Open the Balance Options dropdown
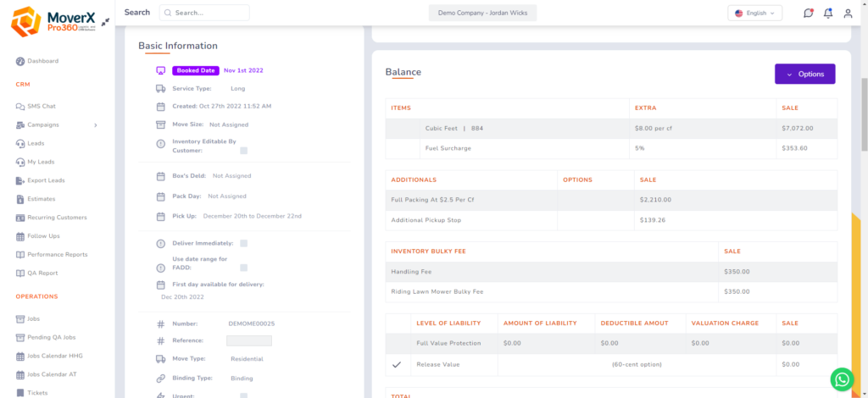This screenshot has width=868, height=398. 805,74
